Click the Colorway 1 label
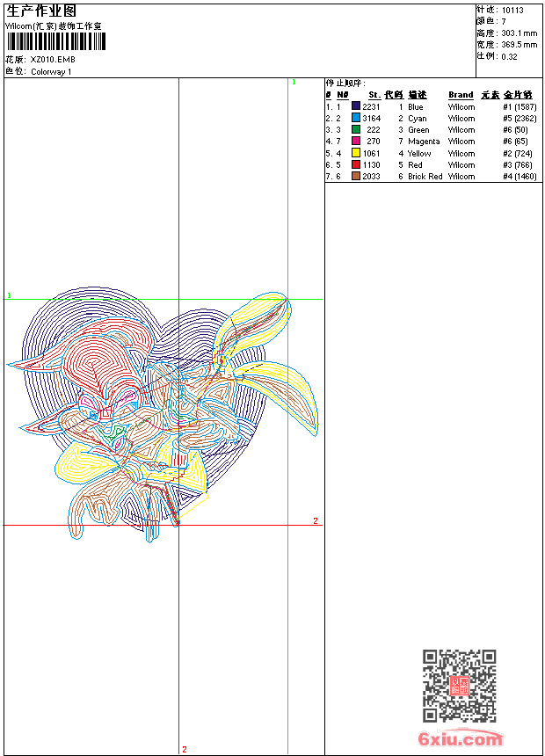Image resolution: width=545 pixels, height=756 pixels. pyautogui.click(x=51, y=72)
